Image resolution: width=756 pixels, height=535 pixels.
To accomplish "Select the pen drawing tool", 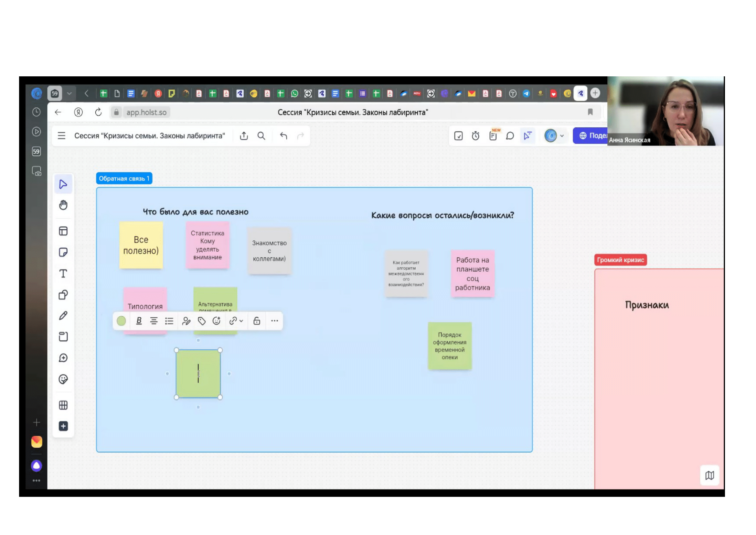I will tap(63, 316).
